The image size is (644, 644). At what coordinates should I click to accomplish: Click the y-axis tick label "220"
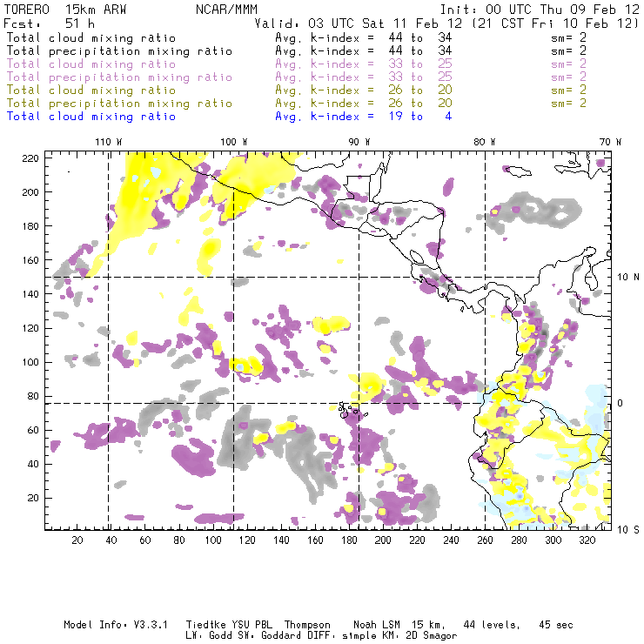click(x=30, y=158)
